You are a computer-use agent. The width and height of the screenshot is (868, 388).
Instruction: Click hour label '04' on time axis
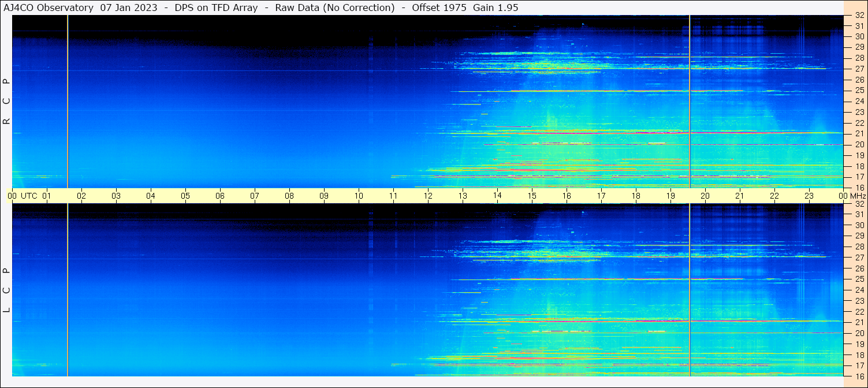pyautogui.click(x=151, y=196)
